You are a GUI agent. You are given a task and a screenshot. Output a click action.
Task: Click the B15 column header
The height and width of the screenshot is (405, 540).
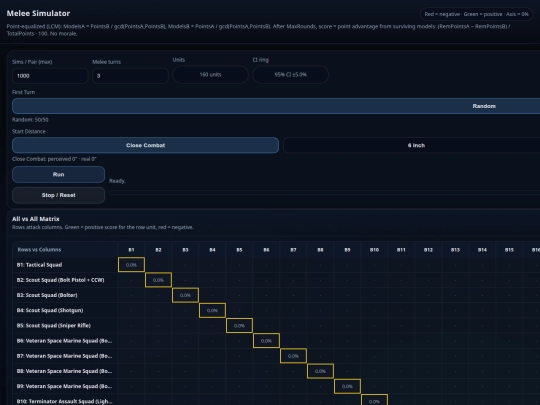point(509,250)
